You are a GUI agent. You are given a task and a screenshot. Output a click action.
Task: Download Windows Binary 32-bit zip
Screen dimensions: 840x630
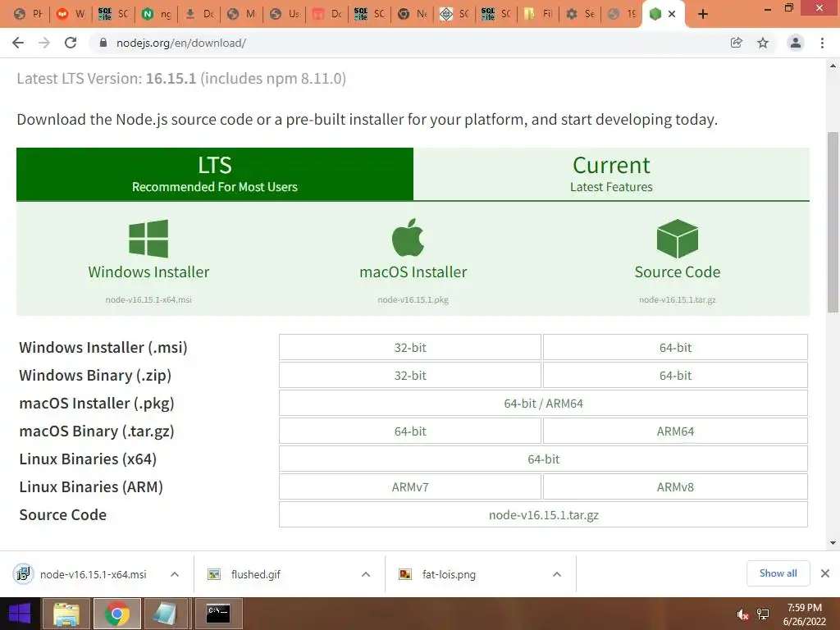[410, 376]
